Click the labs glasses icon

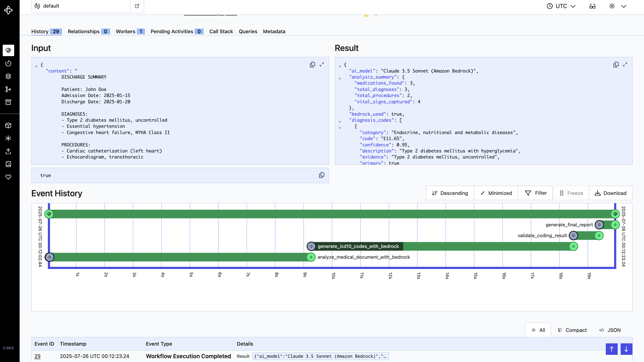[592, 6]
